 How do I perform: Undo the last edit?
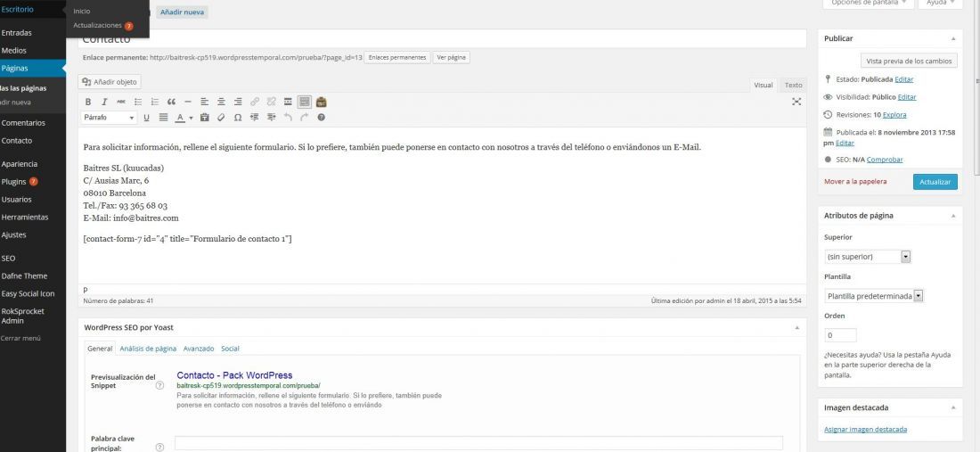click(x=288, y=118)
